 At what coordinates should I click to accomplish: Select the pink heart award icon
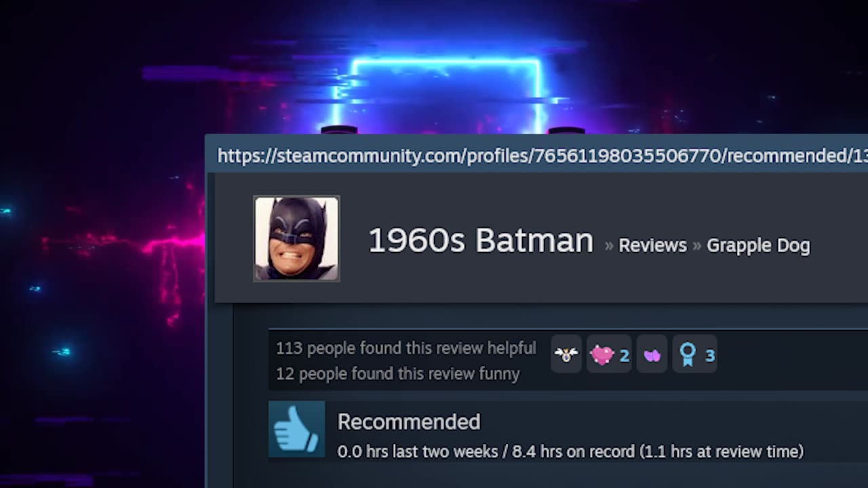(x=601, y=354)
